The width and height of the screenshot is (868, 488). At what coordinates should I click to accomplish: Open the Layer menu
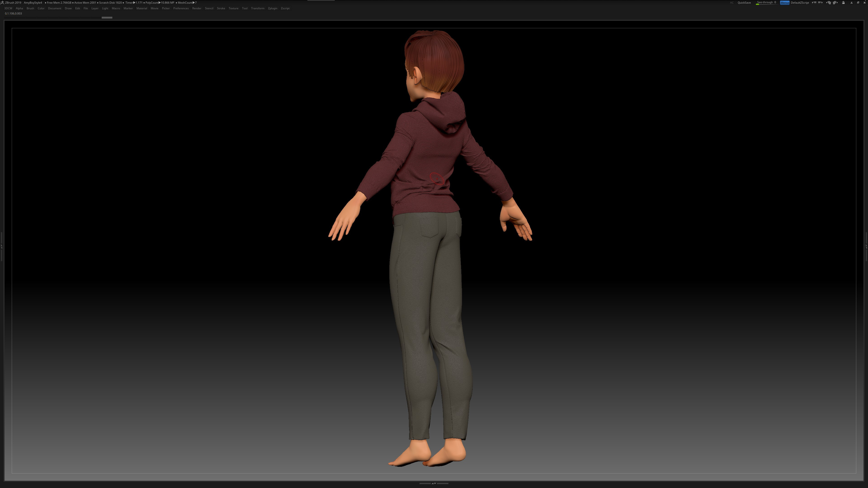point(95,8)
